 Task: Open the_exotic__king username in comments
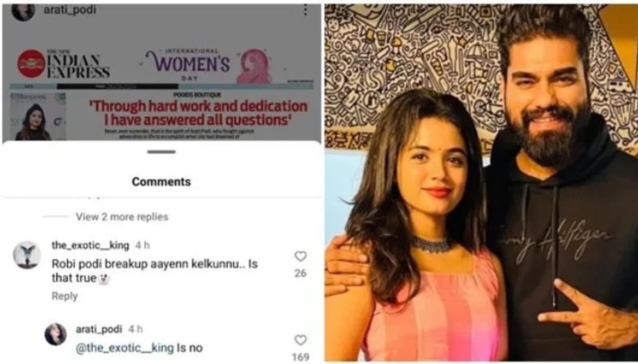click(x=90, y=245)
